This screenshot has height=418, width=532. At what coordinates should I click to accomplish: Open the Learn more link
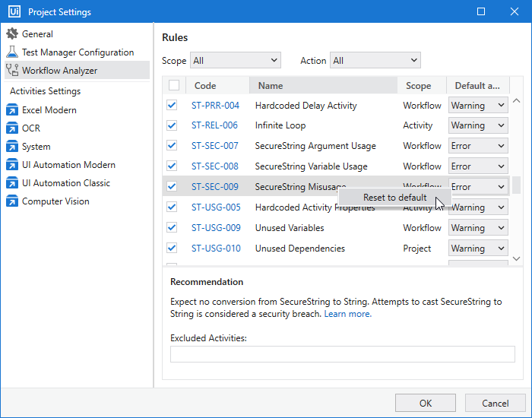coord(347,314)
